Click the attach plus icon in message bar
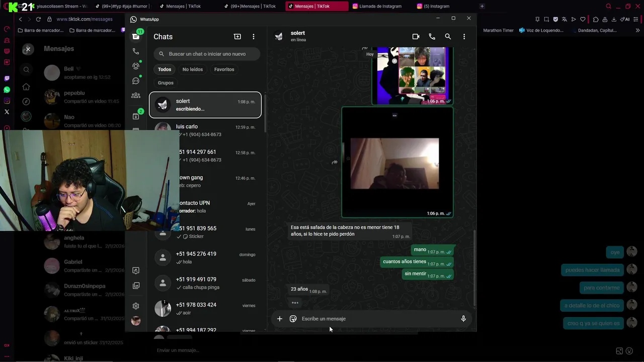The width and height of the screenshot is (644, 362). [280, 319]
